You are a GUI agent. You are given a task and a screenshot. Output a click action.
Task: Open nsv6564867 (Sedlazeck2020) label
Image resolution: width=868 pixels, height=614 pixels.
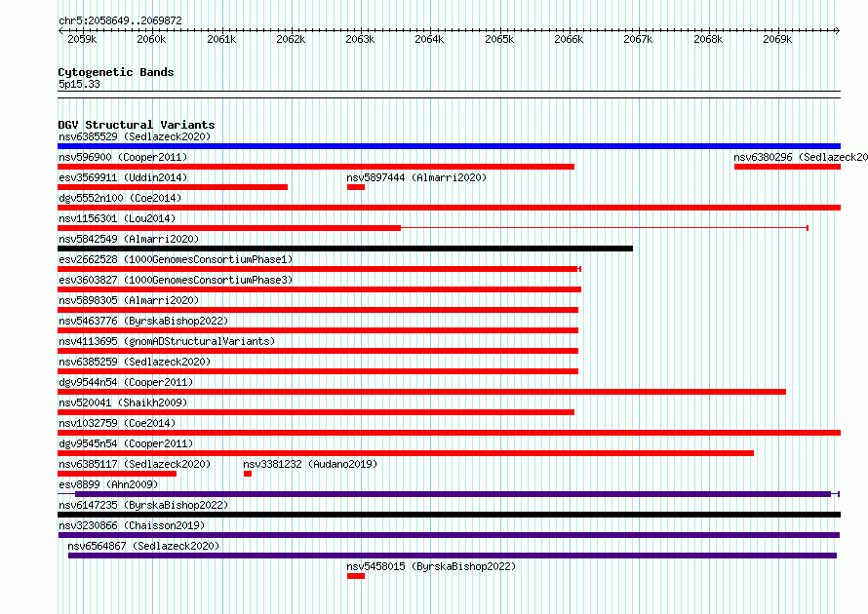pyautogui.click(x=143, y=546)
